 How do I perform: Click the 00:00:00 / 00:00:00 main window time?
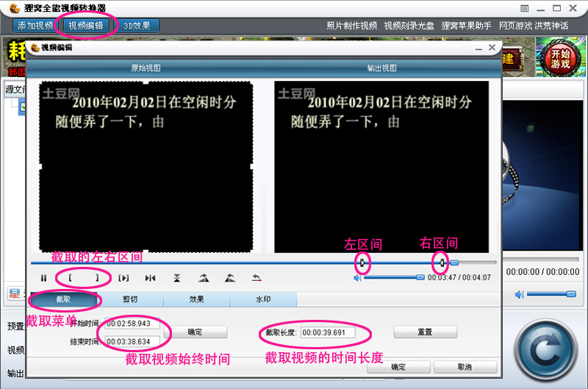[542, 271]
